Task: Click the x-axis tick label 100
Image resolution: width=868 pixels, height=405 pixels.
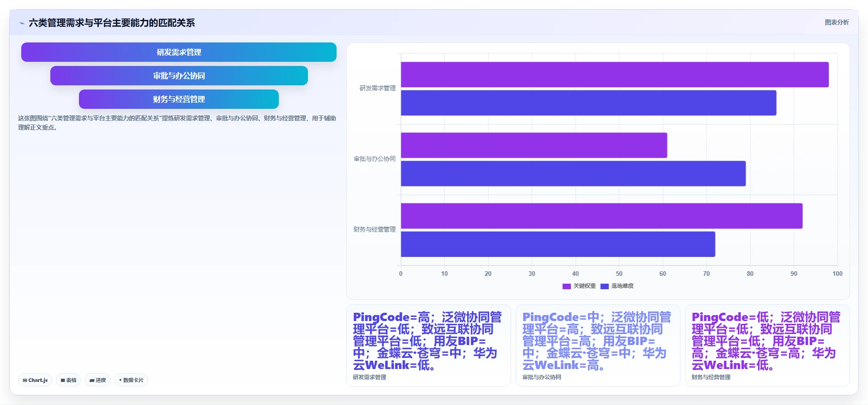Action: tap(838, 274)
